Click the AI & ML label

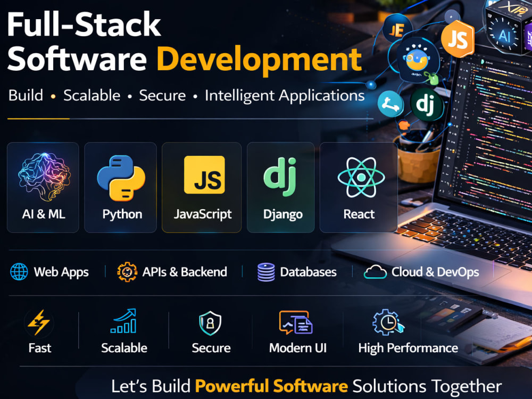point(44,214)
